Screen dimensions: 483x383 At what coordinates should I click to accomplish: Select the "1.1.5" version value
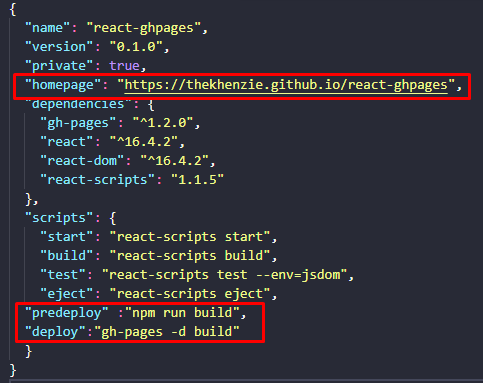[197, 180]
